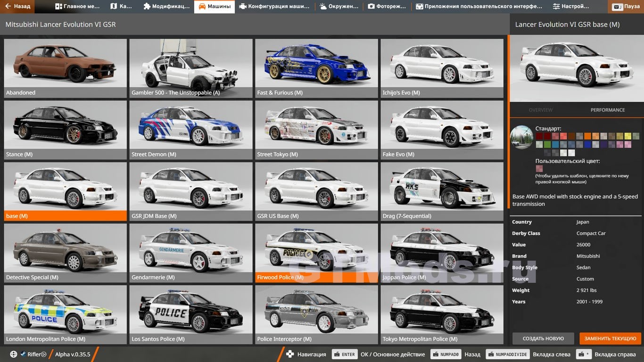Switch to the OVERVIEW tab
644x362 pixels.
click(x=540, y=110)
